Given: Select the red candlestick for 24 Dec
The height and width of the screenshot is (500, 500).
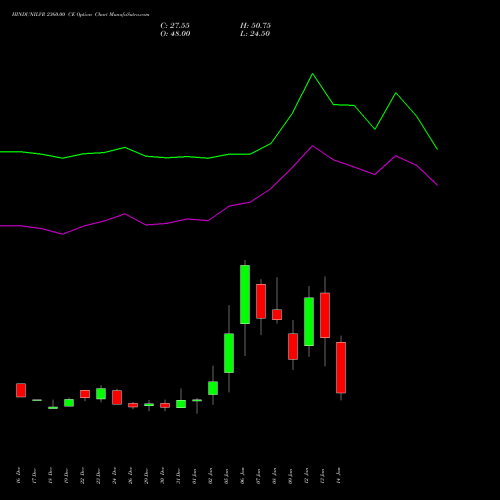Looking at the screenshot, I should 117,397.
